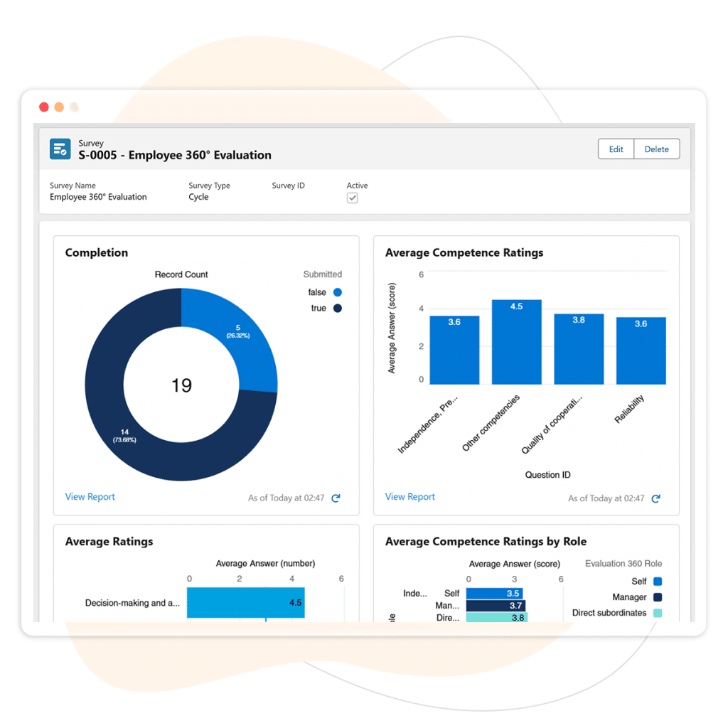Image resolution: width=728 pixels, height=728 pixels.
Task: Click the Survey record icon in header
Action: (x=60, y=149)
